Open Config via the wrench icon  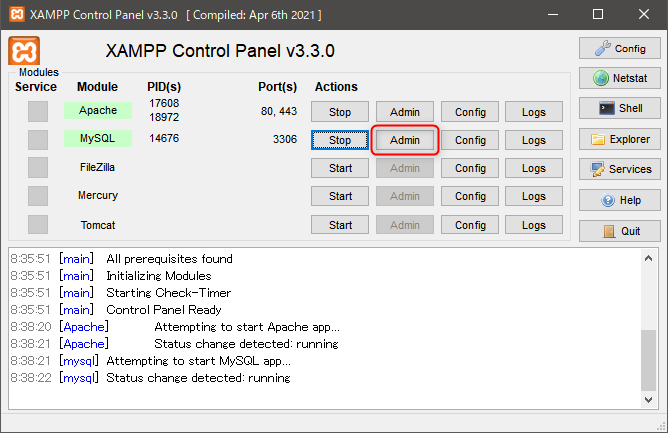[603, 48]
